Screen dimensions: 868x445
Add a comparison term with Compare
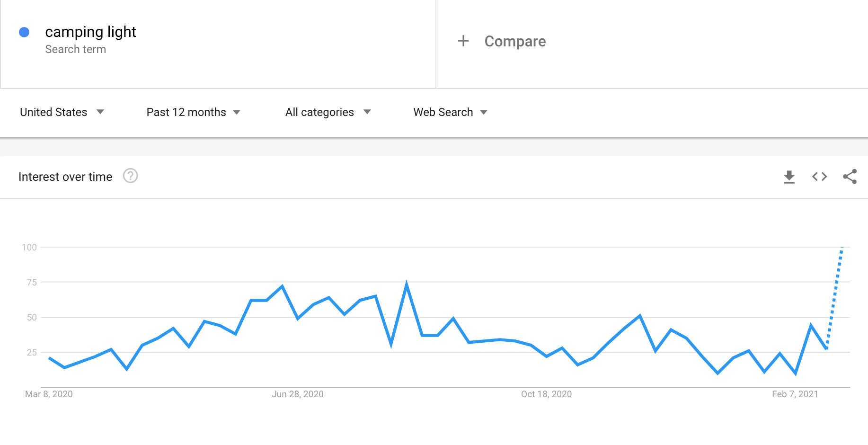[x=515, y=41]
